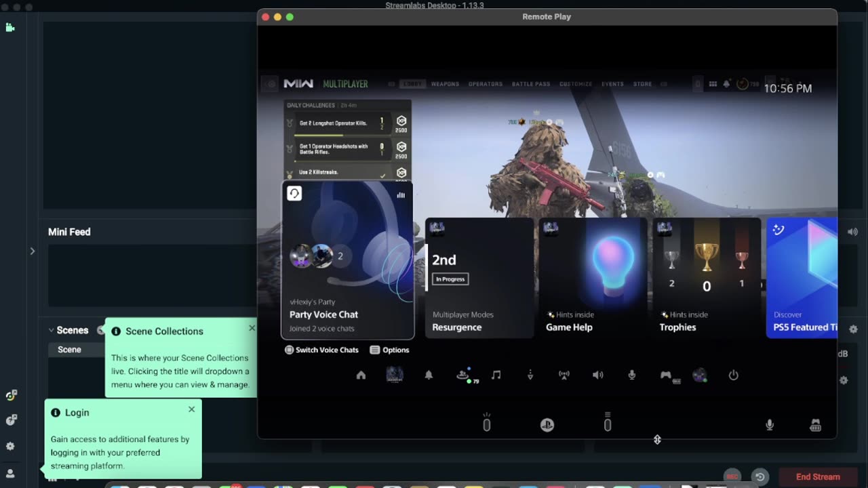Click the REC record button in Streamlabs
The width and height of the screenshot is (868, 488).
[732, 476]
